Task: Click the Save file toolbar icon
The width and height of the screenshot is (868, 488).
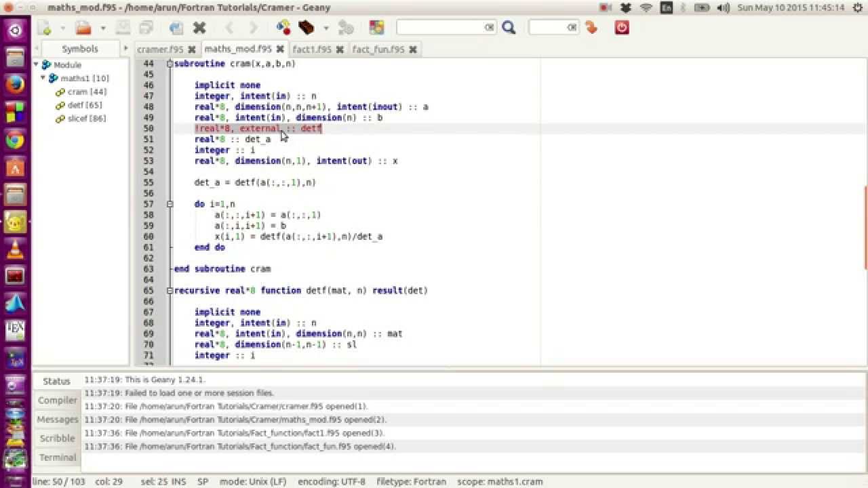Action: pos(123,28)
